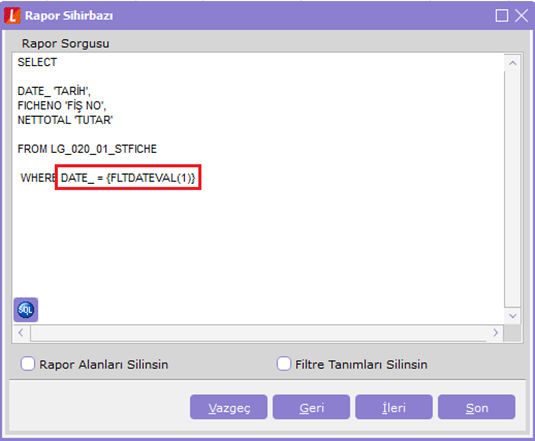Click the scroll down arrow of query editor
Image resolution: width=535 pixels, height=441 pixels.
click(x=512, y=316)
